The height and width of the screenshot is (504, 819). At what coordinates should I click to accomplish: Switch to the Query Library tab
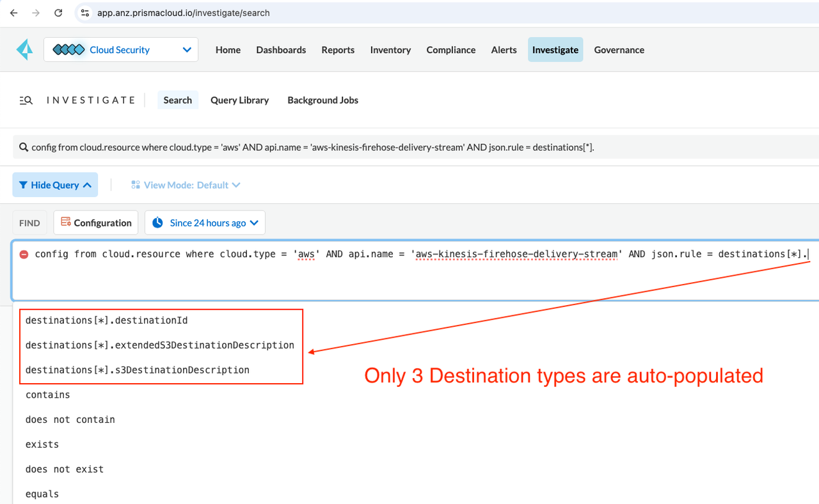[239, 100]
